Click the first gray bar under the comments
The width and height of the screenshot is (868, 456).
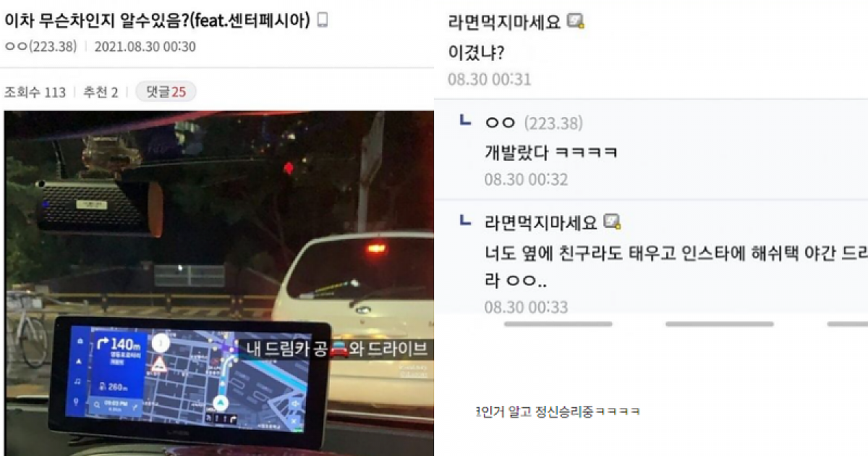click(x=558, y=324)
